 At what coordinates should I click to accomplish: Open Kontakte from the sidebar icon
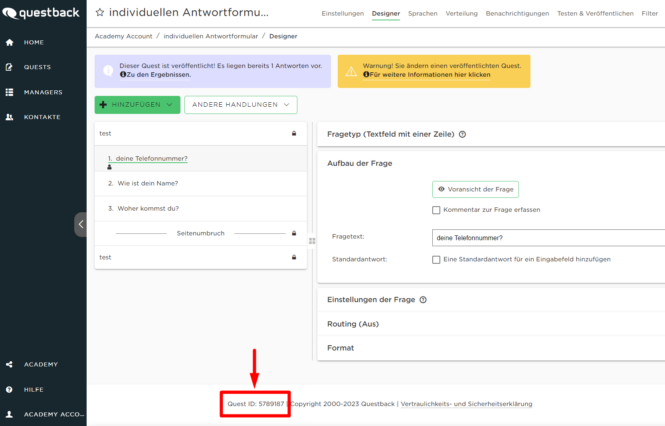click(x=10, y=117)
